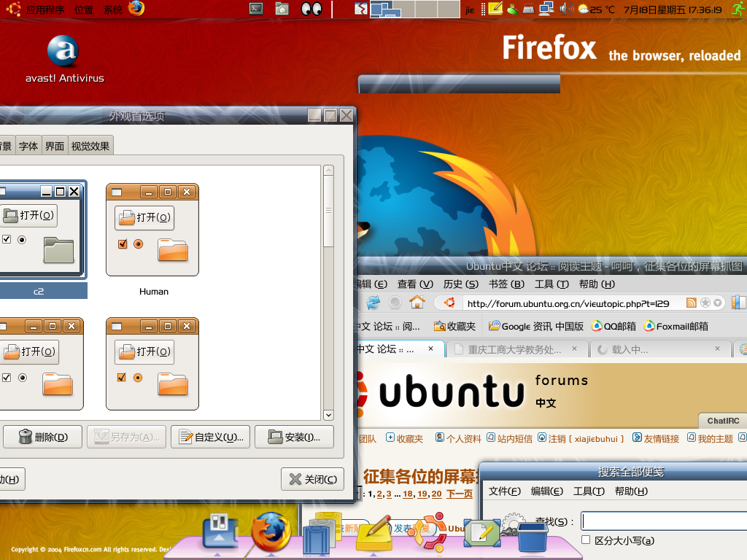Click the 删除 button
747x560 pixels.
[43, 437]
